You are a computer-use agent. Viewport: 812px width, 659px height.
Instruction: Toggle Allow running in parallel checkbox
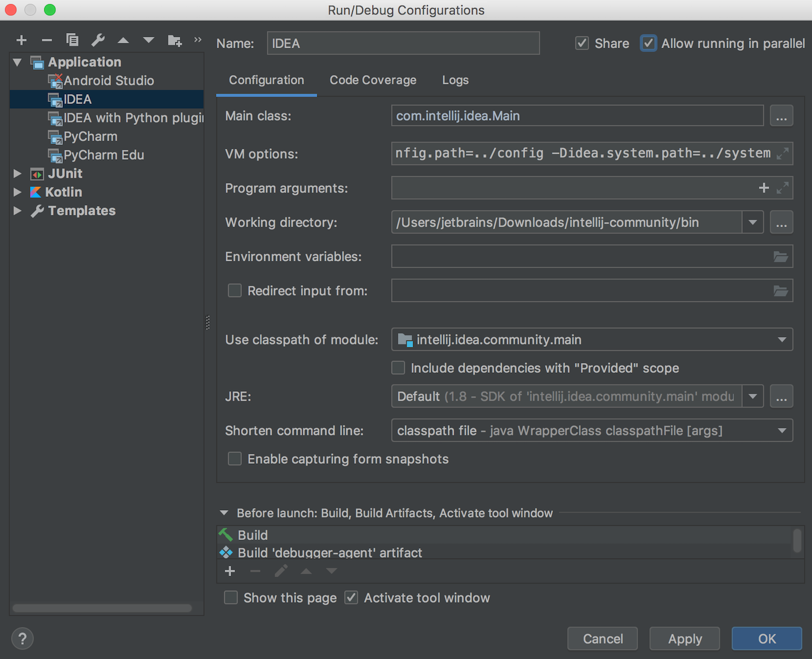click(x=649, y=43)
